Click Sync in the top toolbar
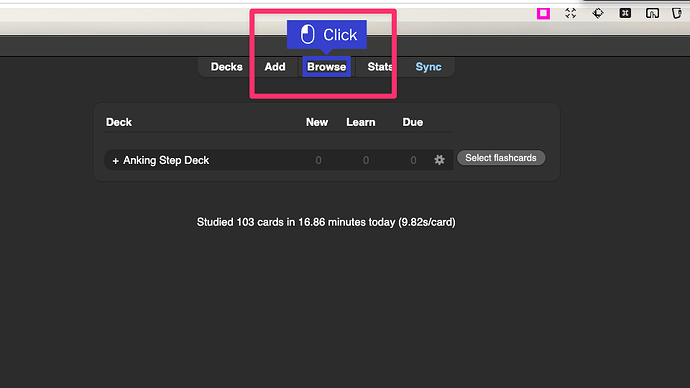The height and width of the screenshot is (388, 690). [x=429, y=67]
